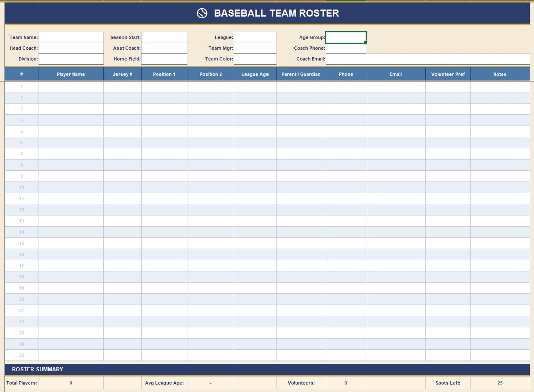Select the Team Name input field
The height and width of the screenshot is (392, 534).
point(71,37)
